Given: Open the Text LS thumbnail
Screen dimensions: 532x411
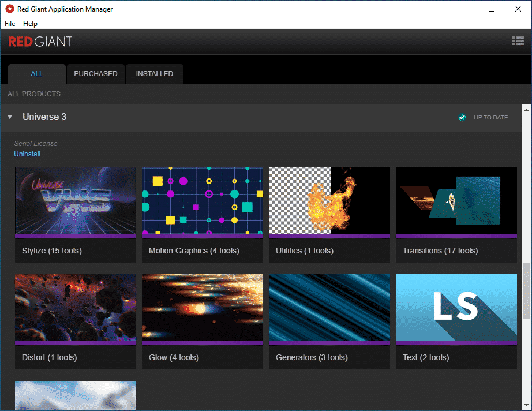Looking at the screenshot, I should [x=456, y=308].
